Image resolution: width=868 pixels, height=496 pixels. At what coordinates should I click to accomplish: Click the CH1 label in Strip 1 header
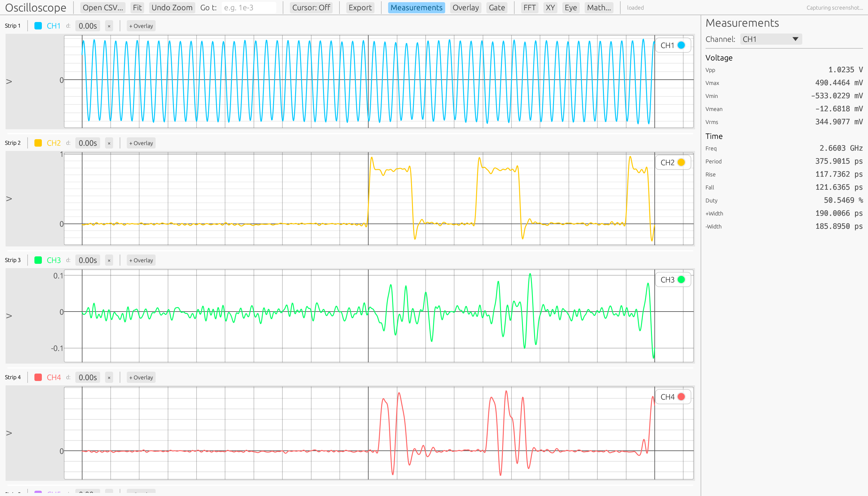point(54,26)
